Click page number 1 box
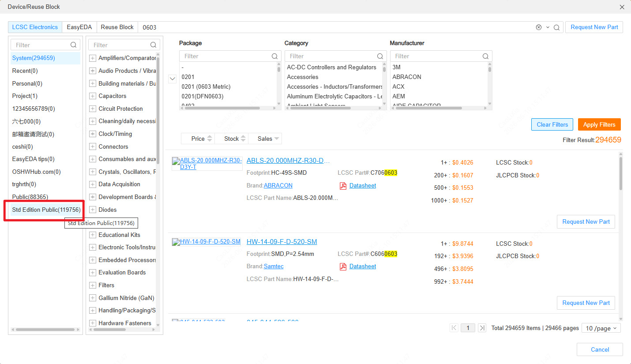 (x=468, y=328)
